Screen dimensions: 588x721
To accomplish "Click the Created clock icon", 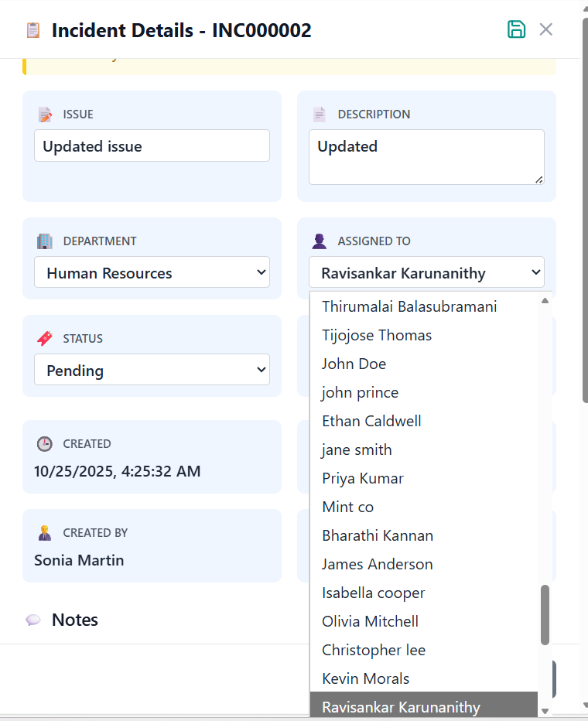I will [x=46, y=444].
